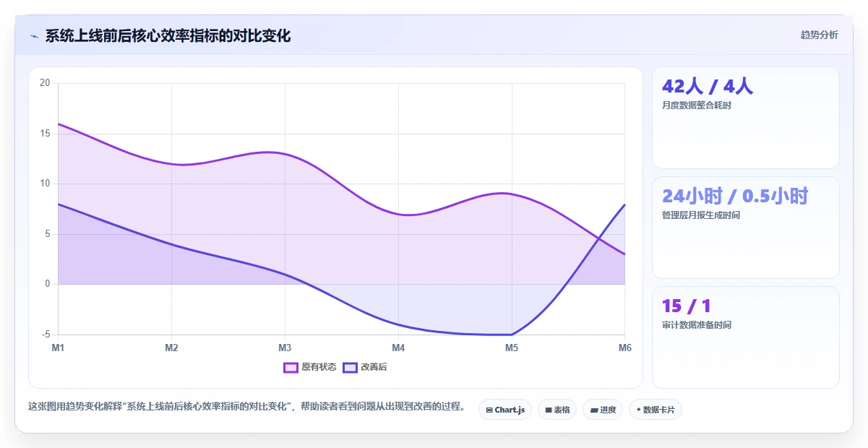Click the M5 axis label
The width and height of the screenshot is (868, 448).
[x=512, y=348]
